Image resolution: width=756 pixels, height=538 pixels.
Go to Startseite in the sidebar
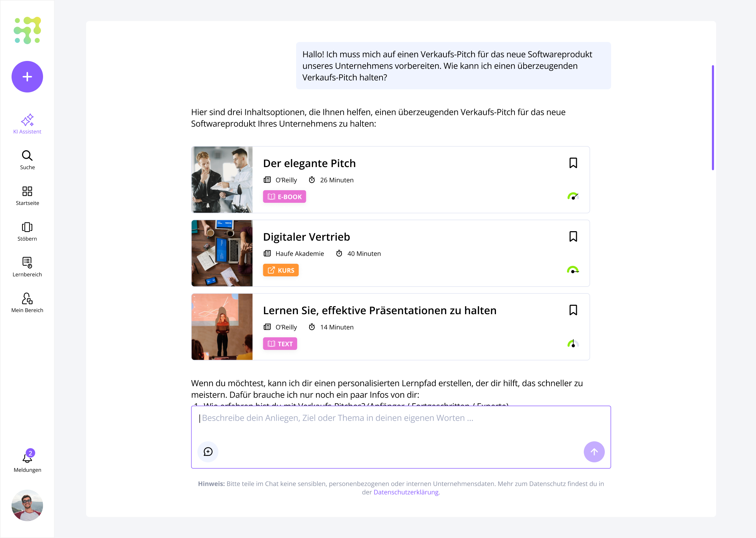coord(27,196)
